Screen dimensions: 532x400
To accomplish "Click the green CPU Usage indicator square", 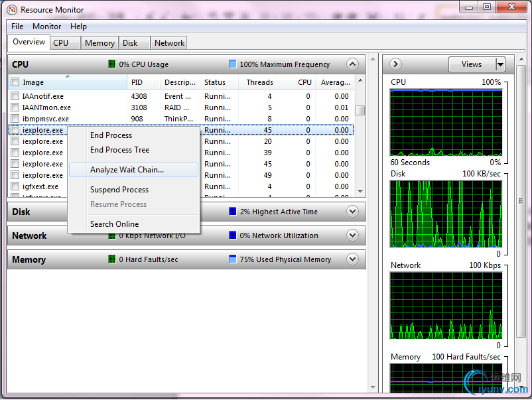I will tap(111, 64).
